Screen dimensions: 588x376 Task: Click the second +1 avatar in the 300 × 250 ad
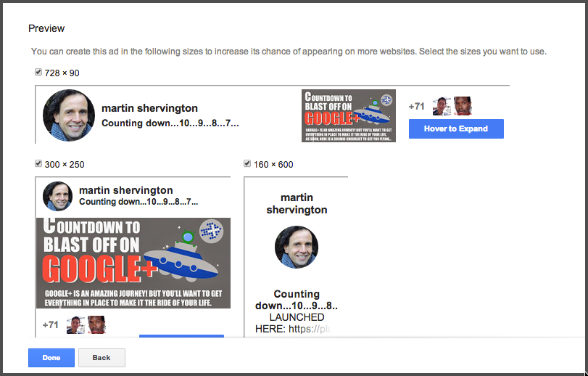click(96, 325)
